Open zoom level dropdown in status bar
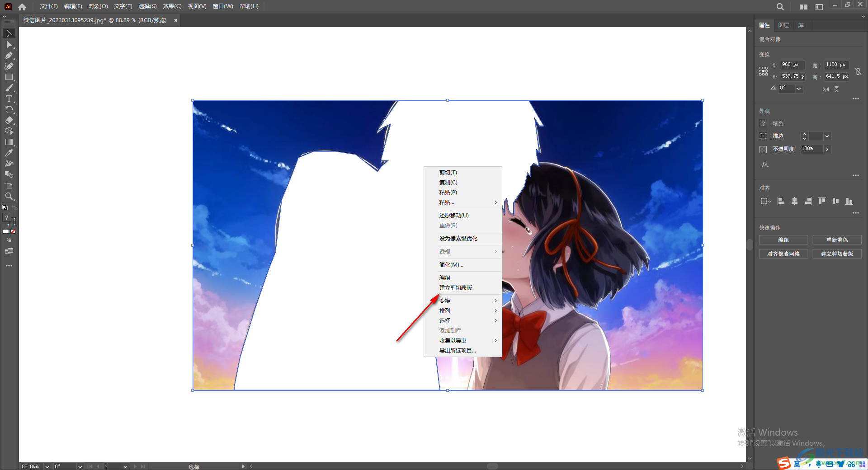Screen dimensions: 868x470 pyautogui.click(x=47, y=466)
